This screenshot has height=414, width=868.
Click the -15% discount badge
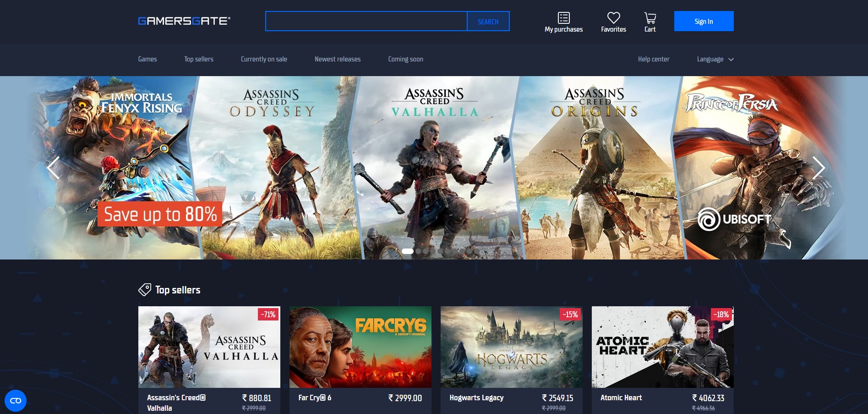coord(570,315)
